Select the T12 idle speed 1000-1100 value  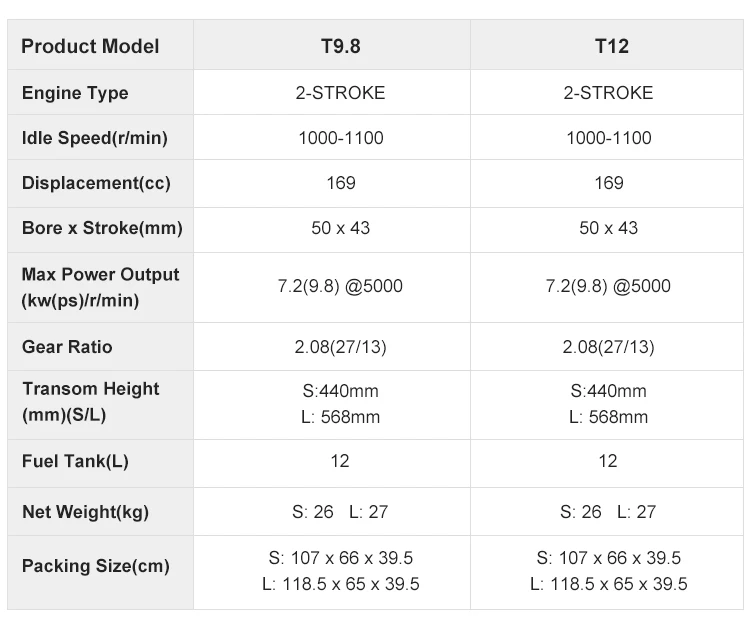coord(608,138)
